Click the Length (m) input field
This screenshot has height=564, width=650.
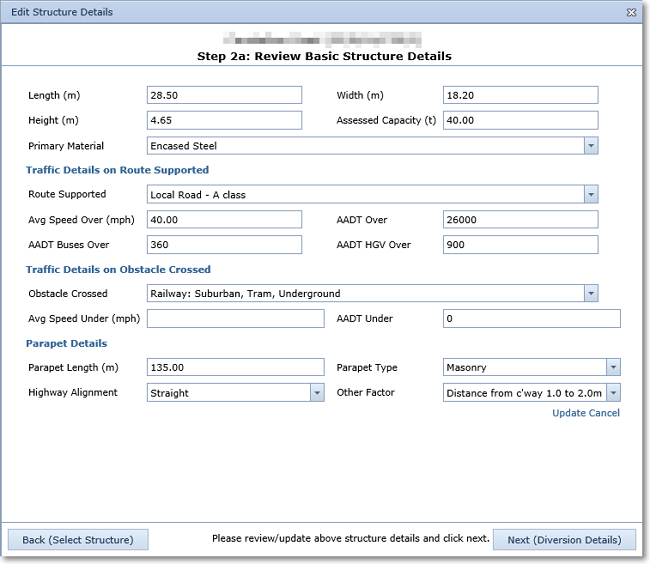point(224,95)
